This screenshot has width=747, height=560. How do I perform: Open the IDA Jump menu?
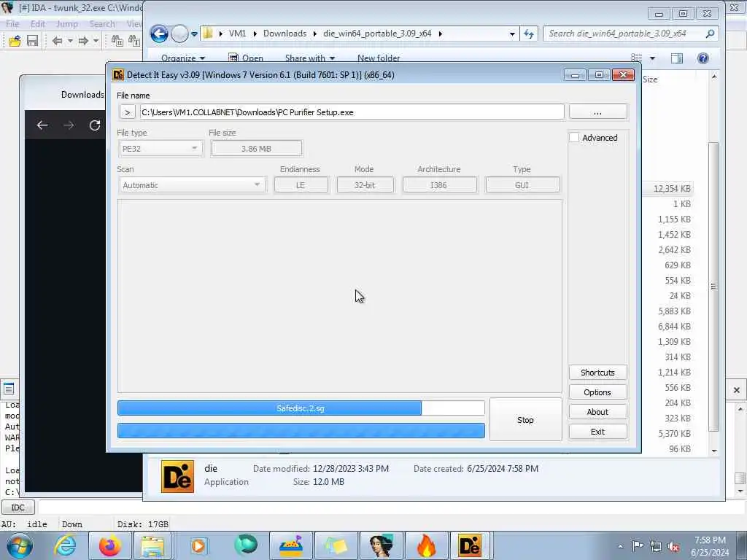[66, 24]
